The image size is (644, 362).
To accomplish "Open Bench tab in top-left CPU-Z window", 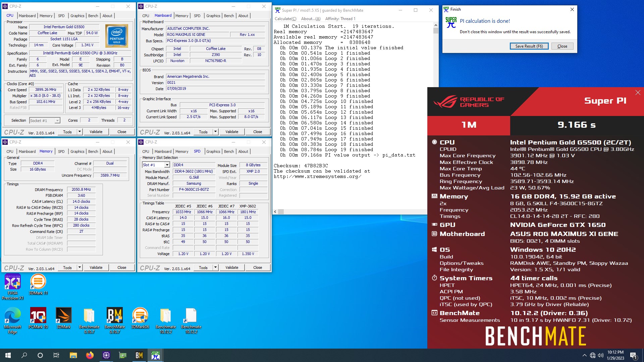I will 93,16.
